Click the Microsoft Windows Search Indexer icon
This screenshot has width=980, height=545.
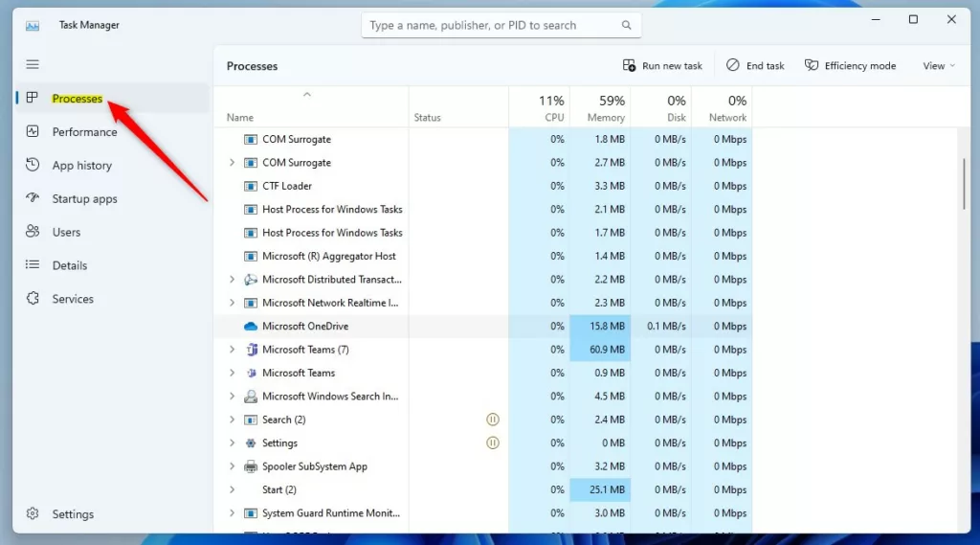[x=251, y=397]
